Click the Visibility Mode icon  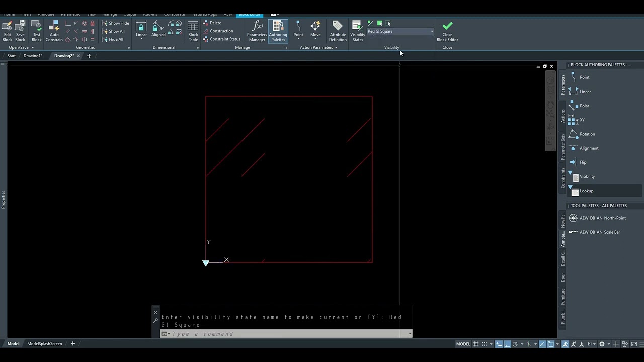pos(371,23)
